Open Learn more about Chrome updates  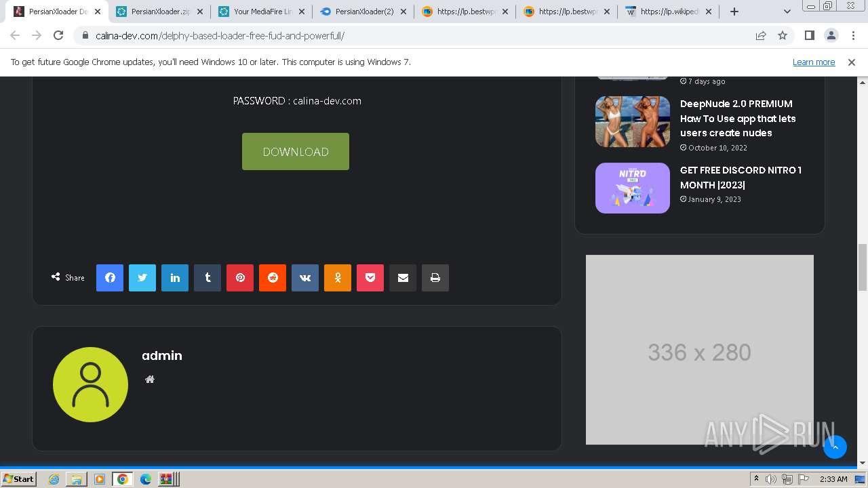(x=814, y=62)
